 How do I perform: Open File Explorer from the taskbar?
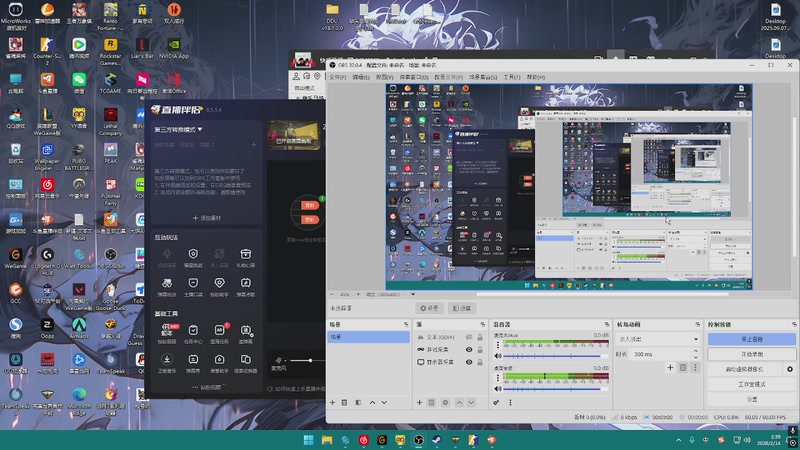click(x=327, y=440)
